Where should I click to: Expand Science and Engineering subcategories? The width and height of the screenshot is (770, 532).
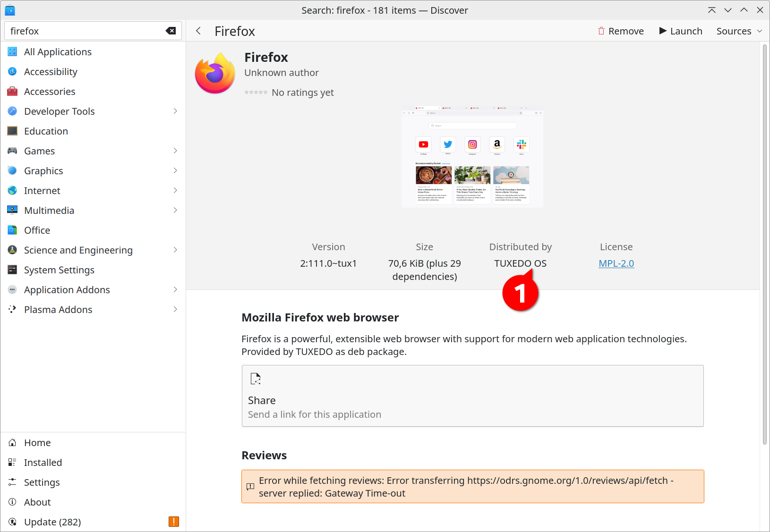(175, 250)
